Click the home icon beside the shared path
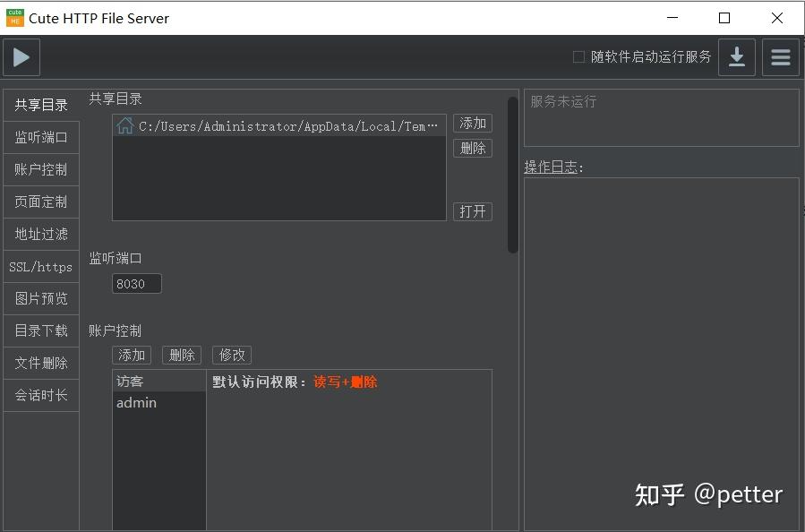This screenshot has height=532, width=805. [x=123, y=124]
